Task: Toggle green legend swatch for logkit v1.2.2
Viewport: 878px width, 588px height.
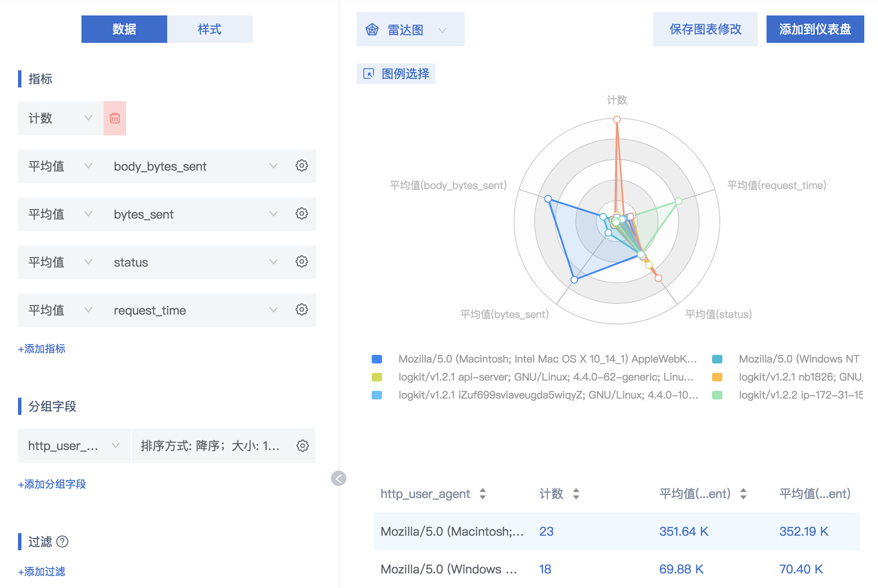Action: [717, 395]
